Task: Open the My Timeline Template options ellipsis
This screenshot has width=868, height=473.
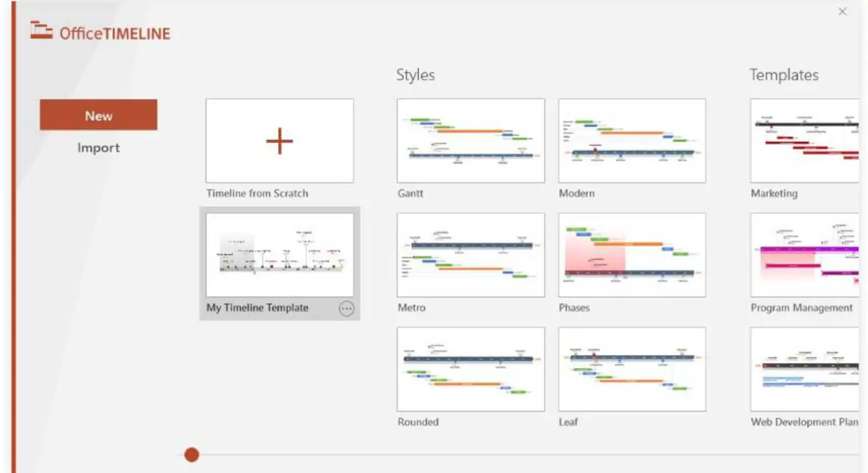Action: coord(346,308)
